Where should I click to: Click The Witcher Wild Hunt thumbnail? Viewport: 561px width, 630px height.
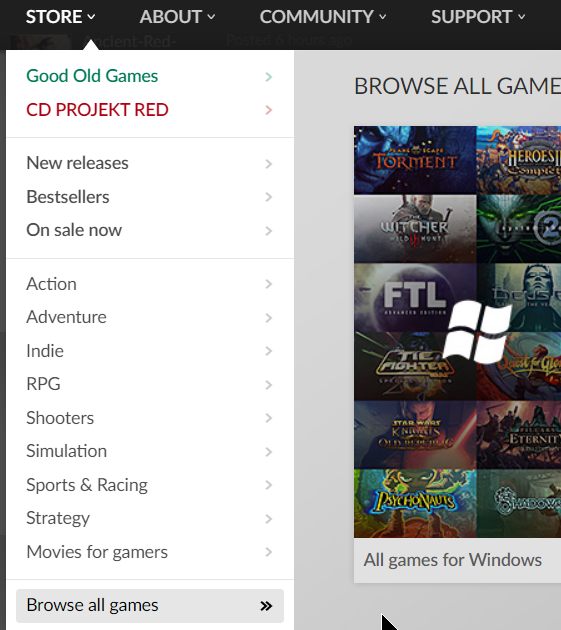(415, 229)
